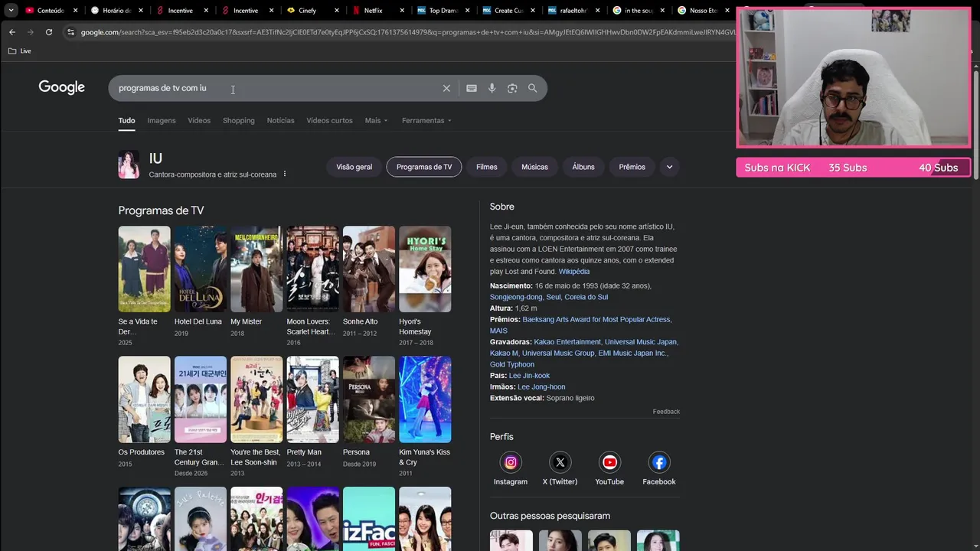This screenshot has height=551, width=980.
Task: Open the You're the Best, Lee Soon-shin poster
Action: point(256,399)
